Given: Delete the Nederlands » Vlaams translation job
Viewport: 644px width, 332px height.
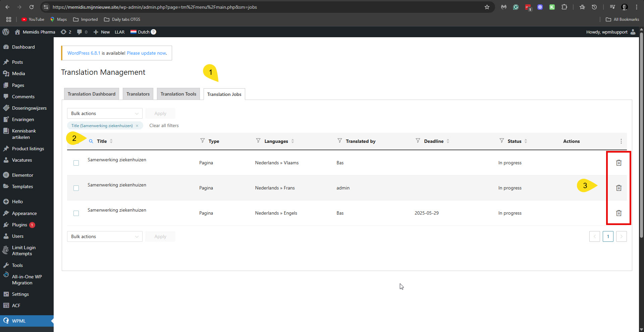Looking at the screenshot, I should coord(619,163).
